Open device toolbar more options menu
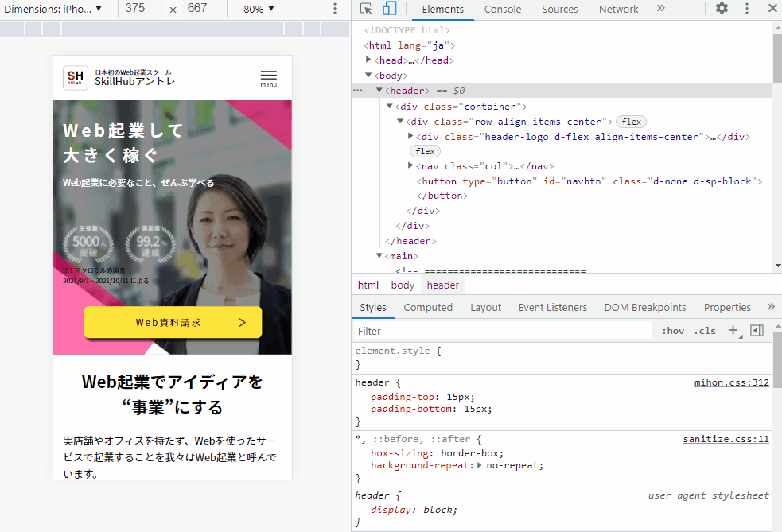 point(335,9)
